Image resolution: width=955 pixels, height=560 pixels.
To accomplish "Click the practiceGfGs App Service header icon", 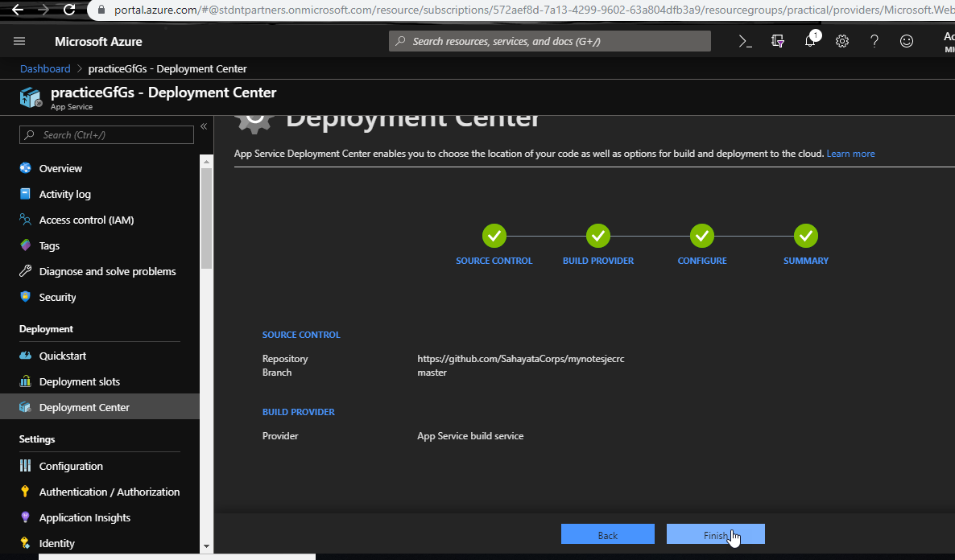I will click(x=30, y=97).
